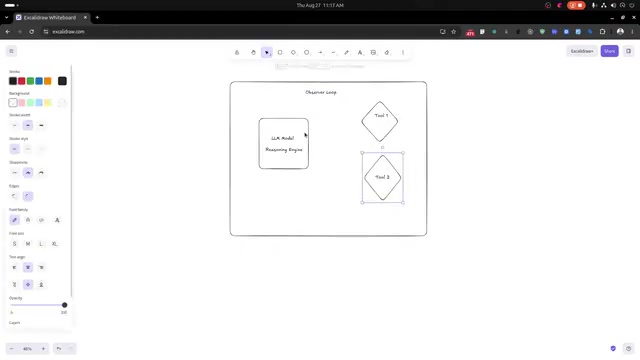This screenshot has height=360, width=640.
Task: Select the Ellipse shape tool
Action: 307,52
